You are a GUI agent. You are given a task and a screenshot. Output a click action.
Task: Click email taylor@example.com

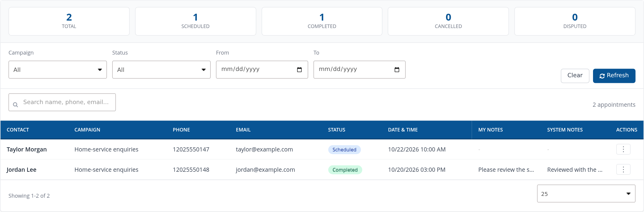[x=264, y=149]
